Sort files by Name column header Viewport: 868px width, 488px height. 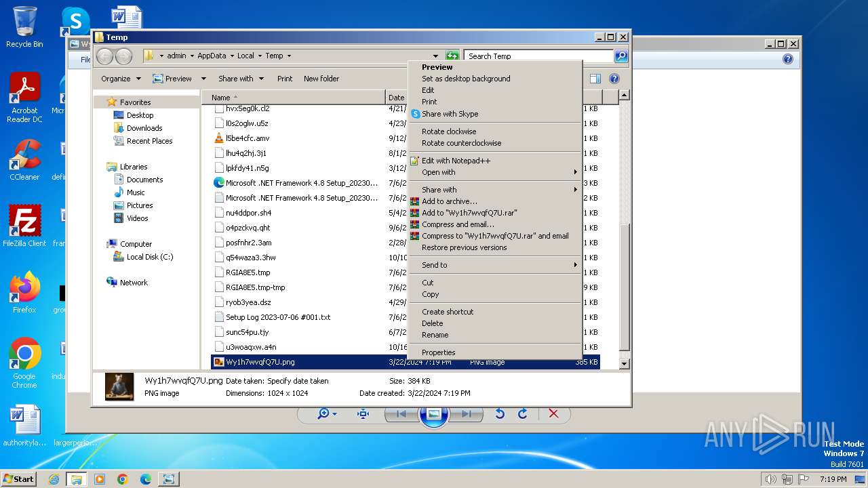[294, 98]
